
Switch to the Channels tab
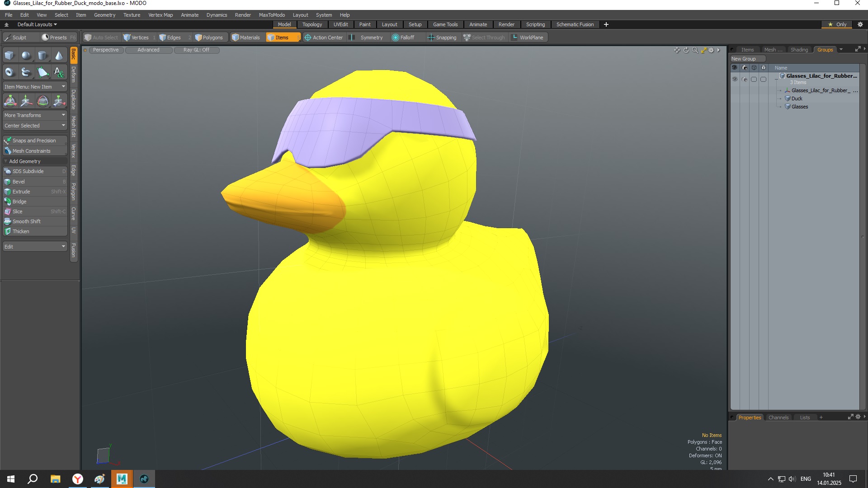click(x=778, y=418)
